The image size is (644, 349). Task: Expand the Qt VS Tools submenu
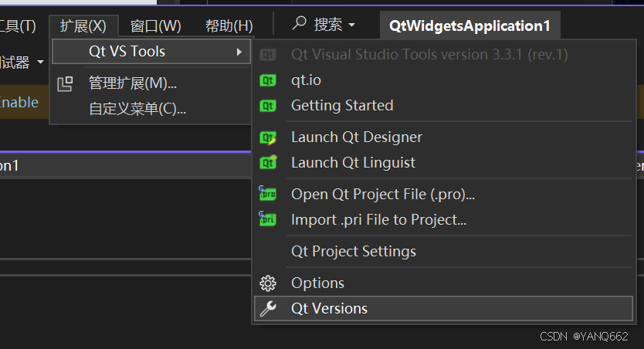coord(151,52)
